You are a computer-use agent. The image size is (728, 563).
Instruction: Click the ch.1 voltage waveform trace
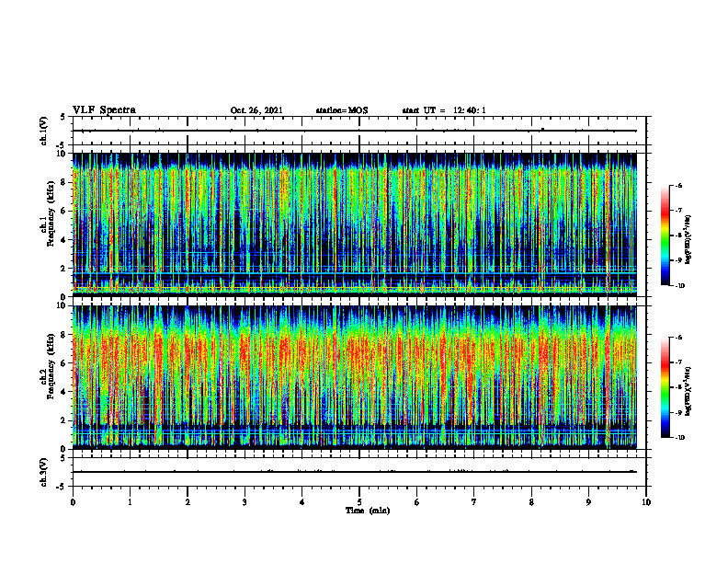355,131
